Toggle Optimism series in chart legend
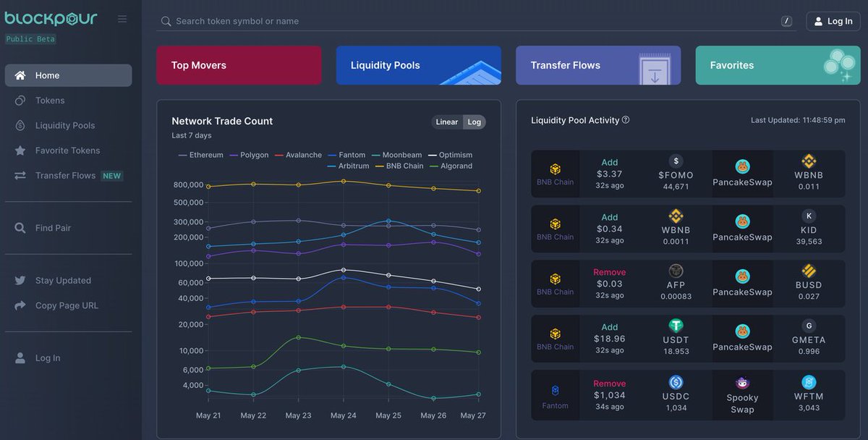 450,155
